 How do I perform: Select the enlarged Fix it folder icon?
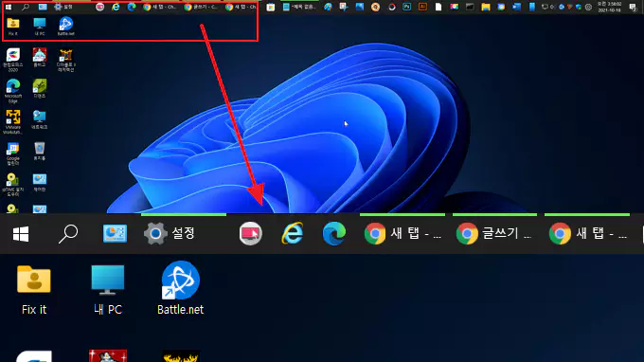(x=34, y=291)
